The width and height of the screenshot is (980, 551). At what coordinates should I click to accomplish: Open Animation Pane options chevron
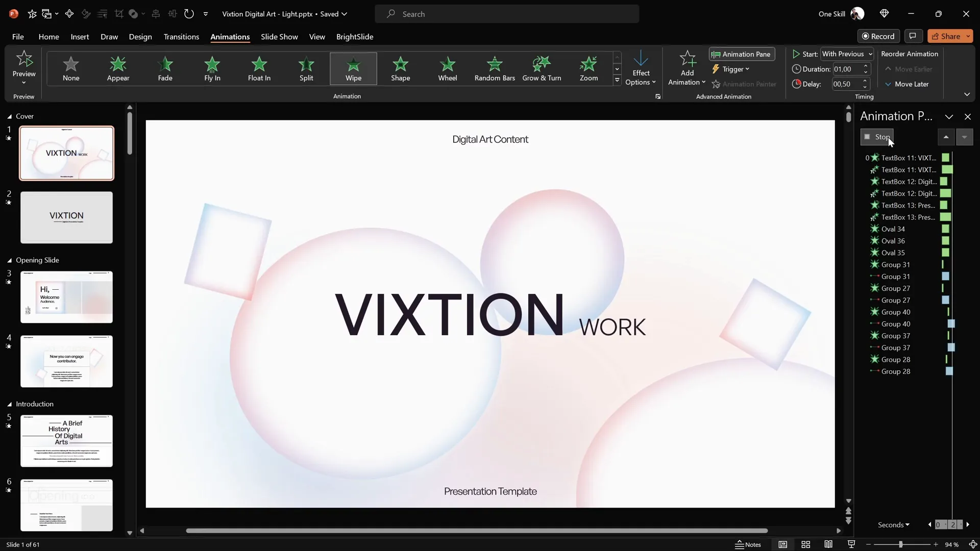coord(949,117)
